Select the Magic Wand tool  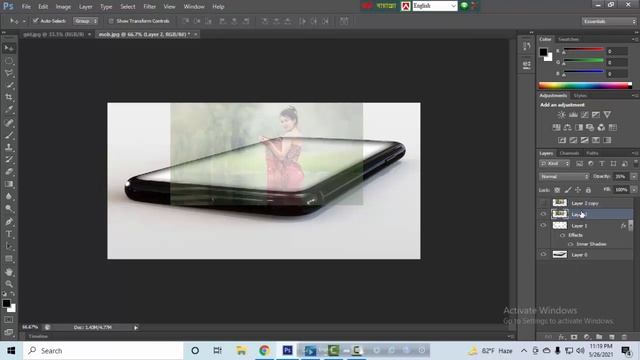click(9, 85)
